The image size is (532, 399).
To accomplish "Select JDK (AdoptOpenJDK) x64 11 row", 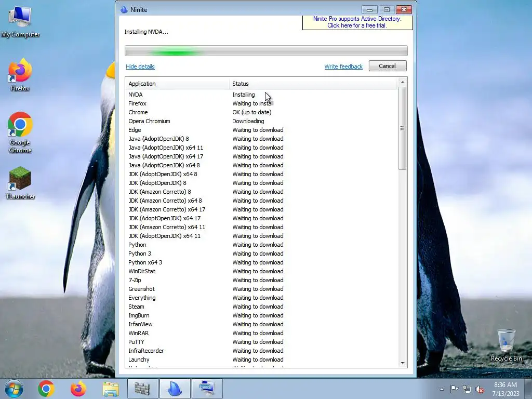I will click(x=261, y=236).
